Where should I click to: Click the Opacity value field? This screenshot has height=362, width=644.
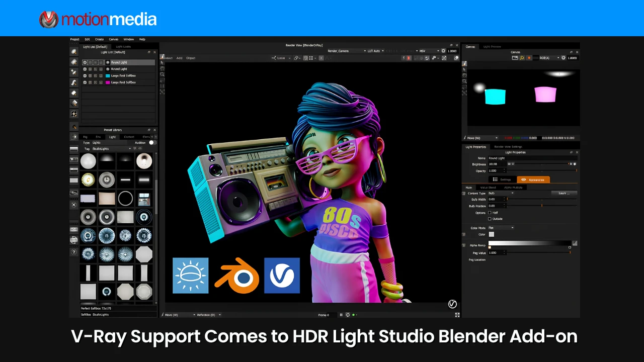497,170
